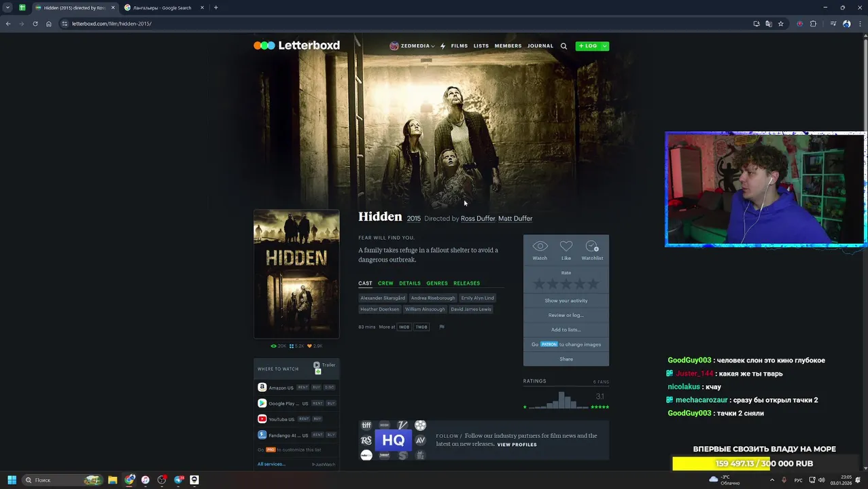Open the RS partner profile icon

pyautogui.click(x=366, y=440)
